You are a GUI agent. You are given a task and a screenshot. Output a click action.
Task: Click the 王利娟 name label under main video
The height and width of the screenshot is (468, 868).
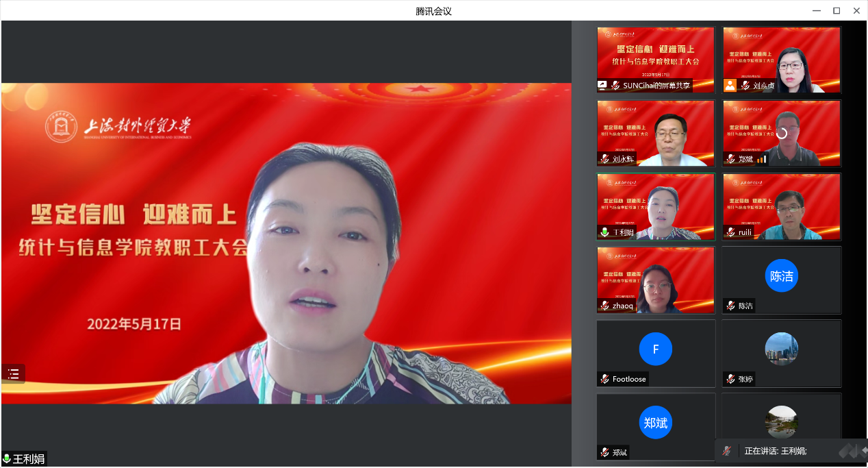(29, 459)
